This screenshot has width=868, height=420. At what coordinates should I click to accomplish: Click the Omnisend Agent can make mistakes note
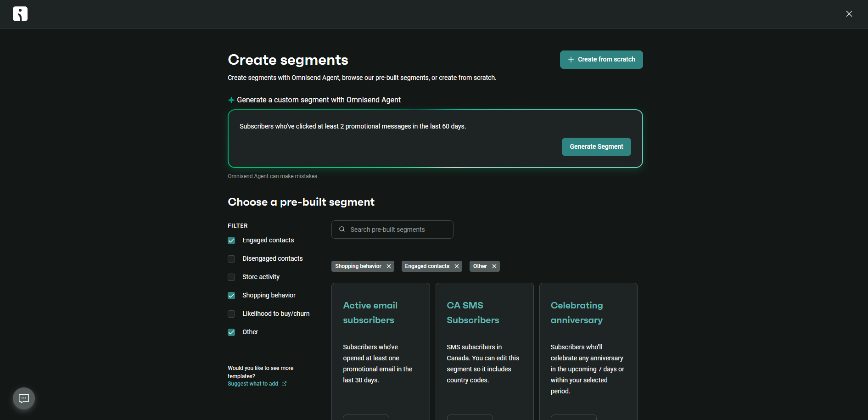[x=273, y=176]
